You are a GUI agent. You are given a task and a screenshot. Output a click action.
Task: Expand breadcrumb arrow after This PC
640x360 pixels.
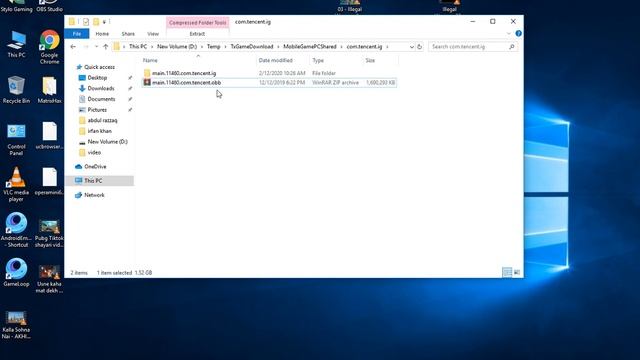[x=152, y=47]
